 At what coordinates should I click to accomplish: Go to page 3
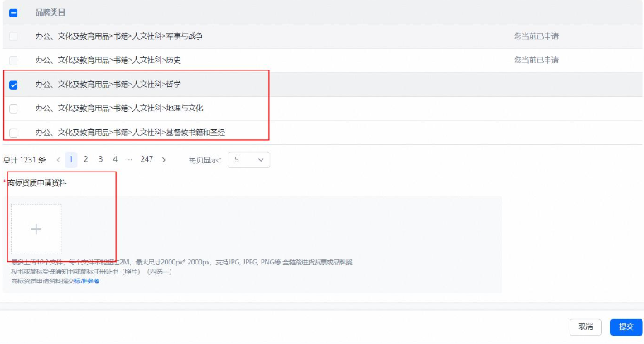pyautogui.click(x=100, y=159)
